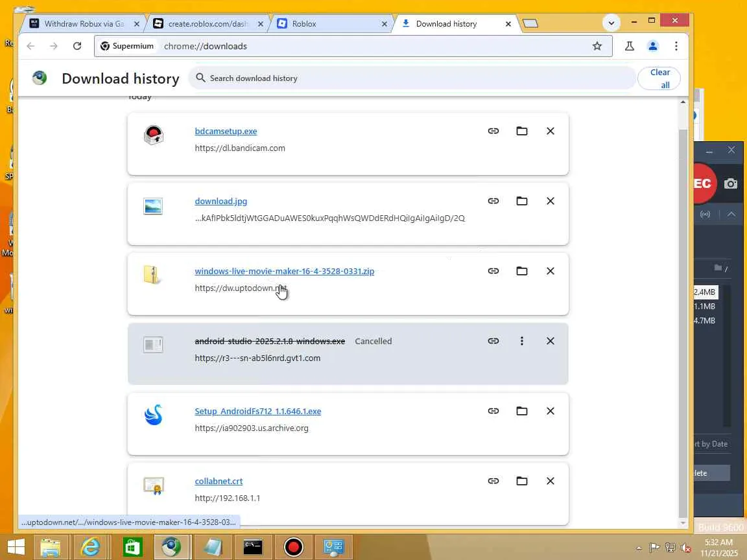Remove download.jpg from the list
Viewport: 747px width, 560px height.
(551, 201)
